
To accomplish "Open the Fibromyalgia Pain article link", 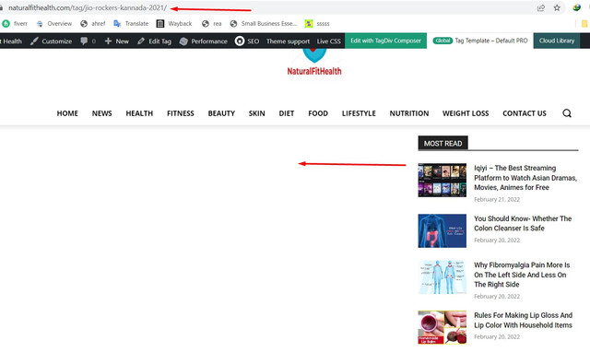I will [x=522, y=275].
